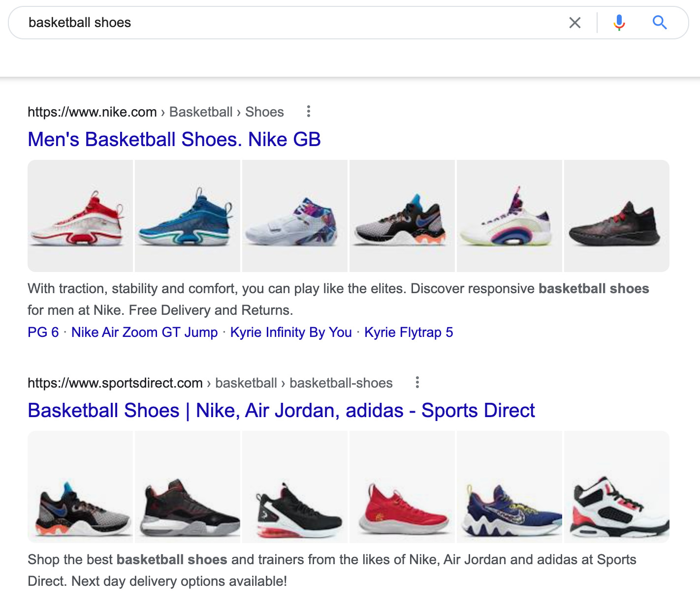Open the Kyrie Flytrap 5 sitelink

click(409, 333)
